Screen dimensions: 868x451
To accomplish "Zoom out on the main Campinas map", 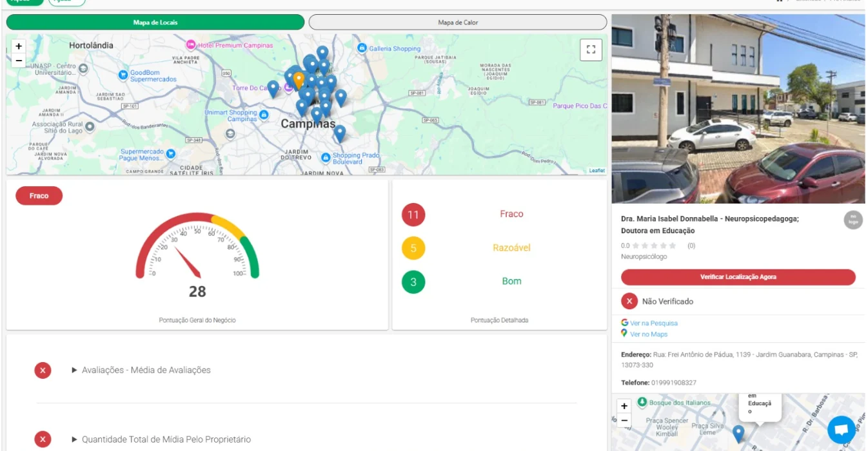I will point(19,61).
